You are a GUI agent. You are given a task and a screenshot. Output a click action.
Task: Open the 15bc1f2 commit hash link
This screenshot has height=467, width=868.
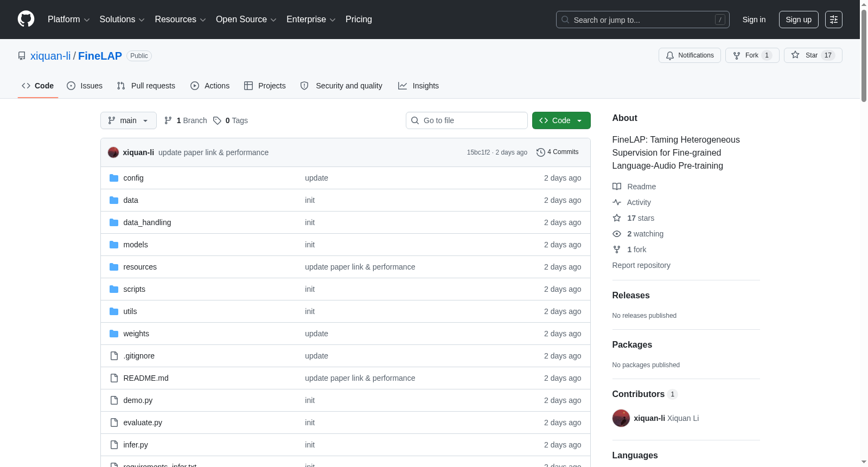click(478, 152)
